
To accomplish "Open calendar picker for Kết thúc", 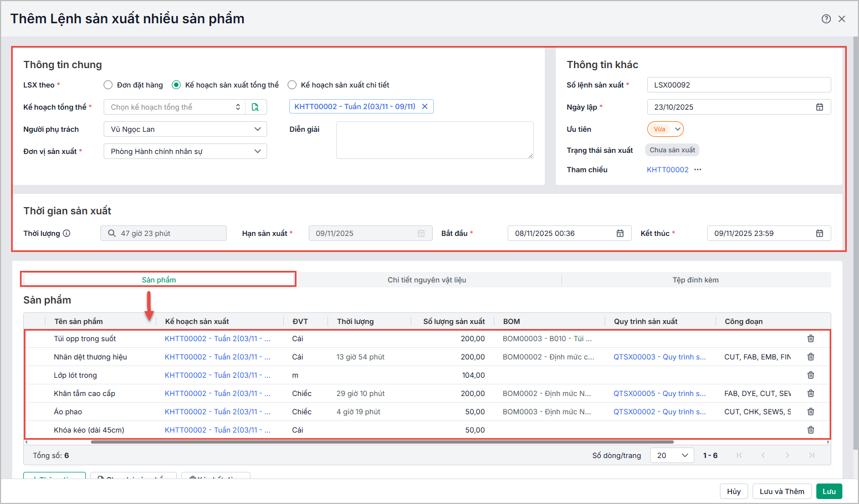I will tap(820, 233).
